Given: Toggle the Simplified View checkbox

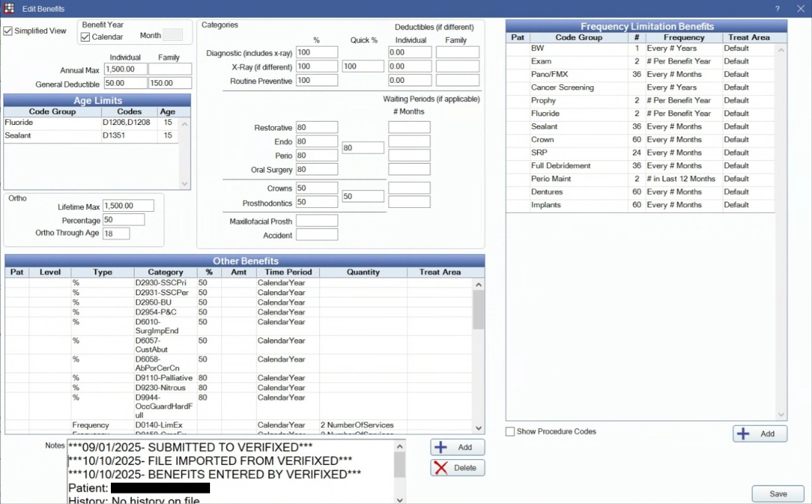Looking at the screenshot, I should (x=8, y=31).
